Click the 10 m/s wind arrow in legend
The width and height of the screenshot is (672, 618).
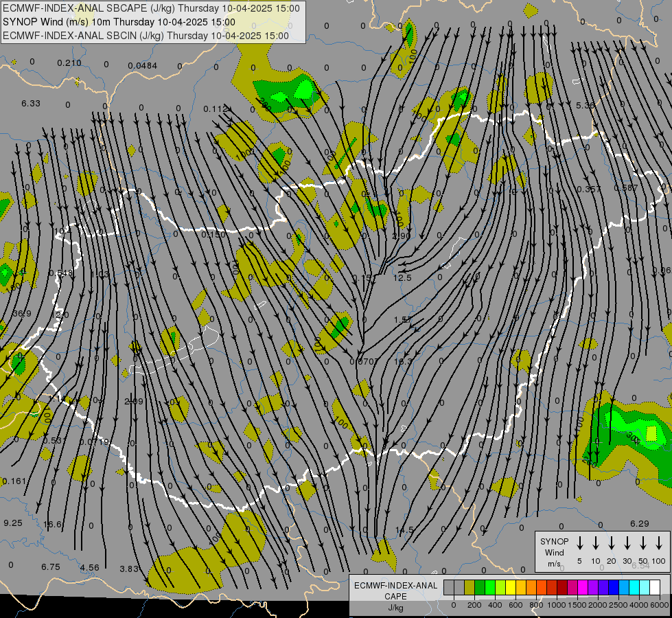click(x=596, y=543)
